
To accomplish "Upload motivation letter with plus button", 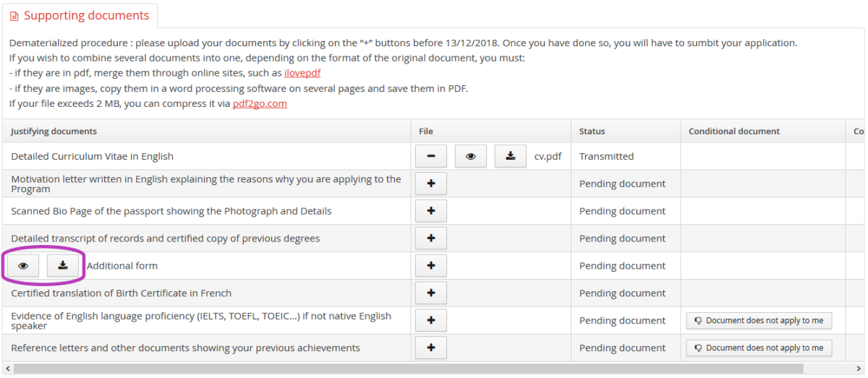I will coord(431,184).
